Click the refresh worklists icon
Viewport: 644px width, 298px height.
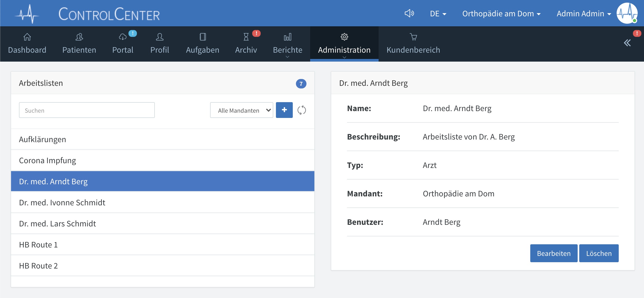(301, 110)
